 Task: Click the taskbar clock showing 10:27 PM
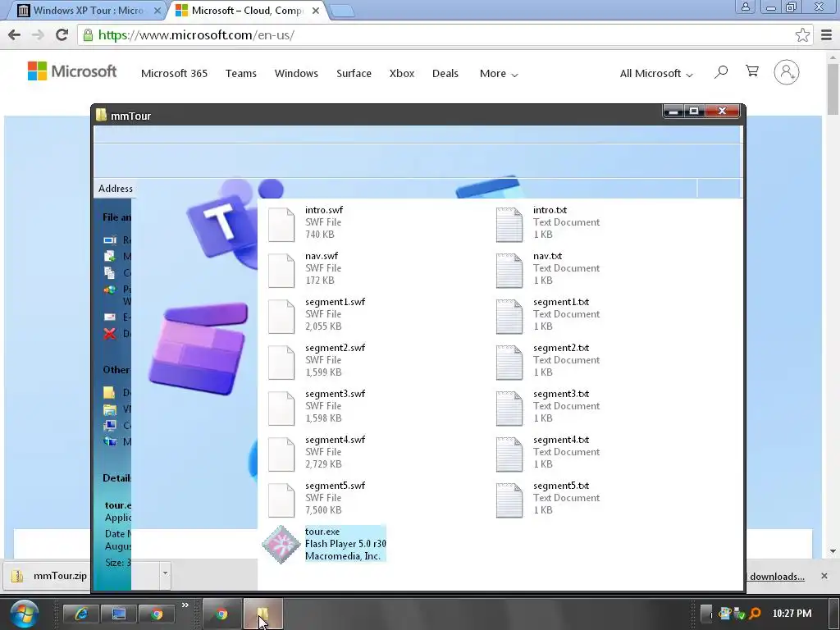(x=792, y=614)
